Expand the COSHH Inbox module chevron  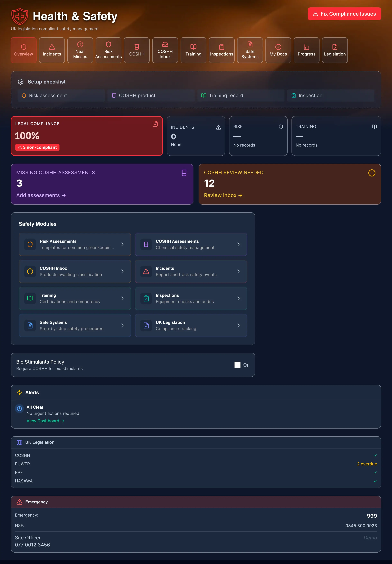point(122,271)
